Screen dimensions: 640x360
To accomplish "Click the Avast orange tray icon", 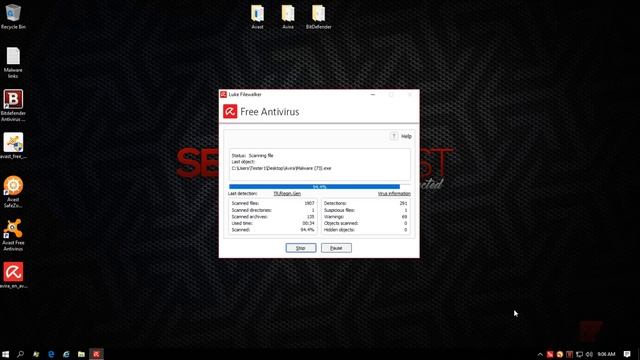I will (560, 354).
